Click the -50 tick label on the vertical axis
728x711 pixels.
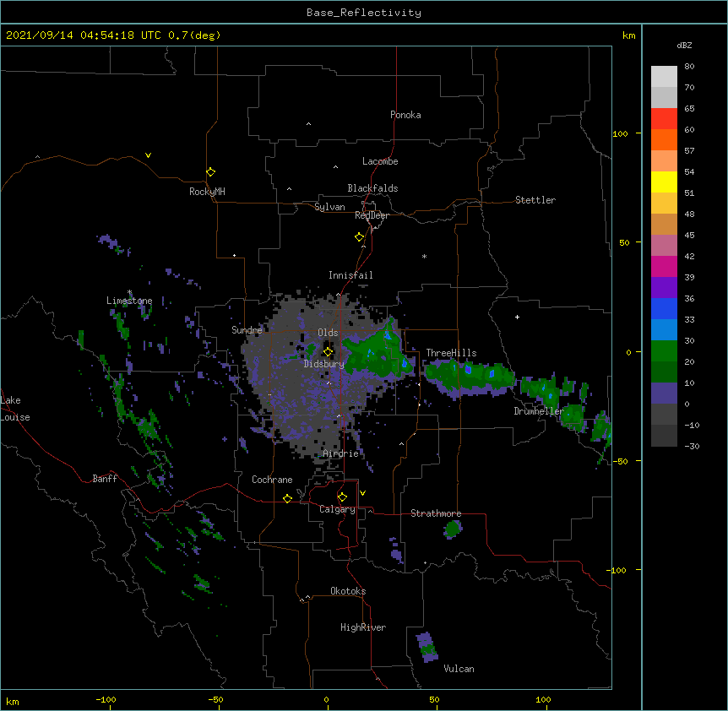[x=620, y=461]
